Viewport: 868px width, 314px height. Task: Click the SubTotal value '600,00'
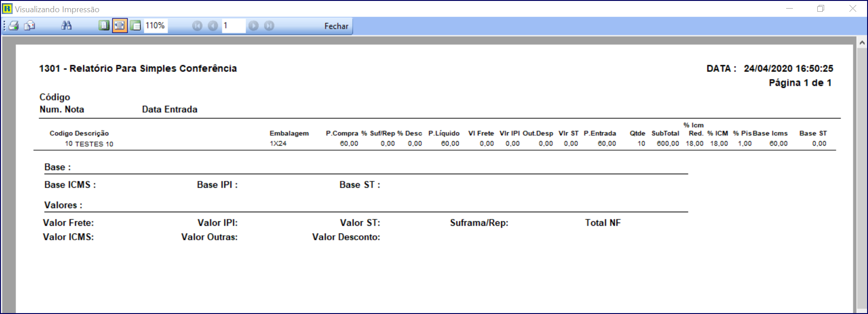pyautogui.click(x=668, y=143)
